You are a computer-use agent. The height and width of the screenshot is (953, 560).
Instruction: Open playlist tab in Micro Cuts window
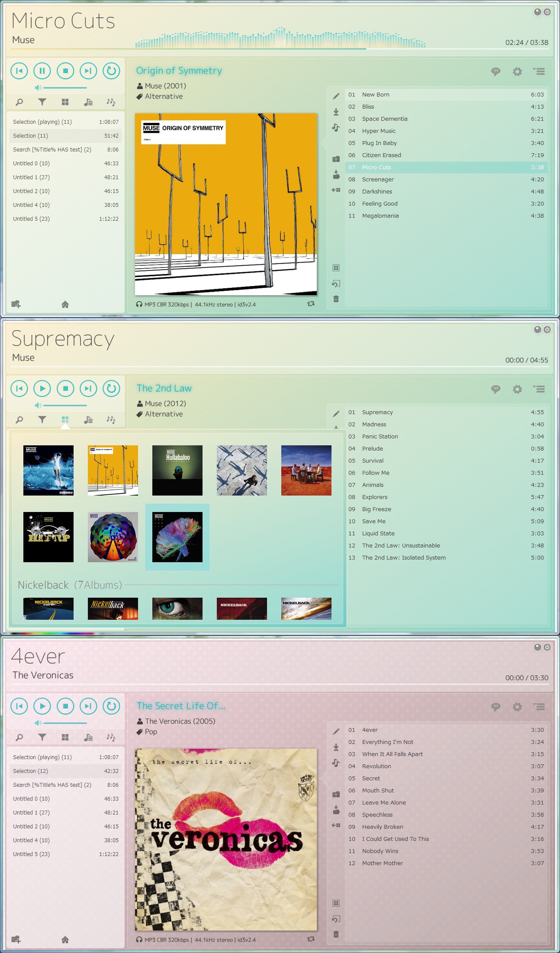(x=88, y=102)
